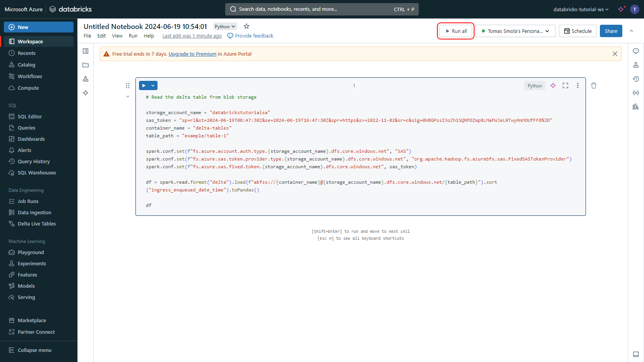Viewport: 644px width, 362px height.
Task: Run the cell with the play button
Action: [x=144, y=85]
